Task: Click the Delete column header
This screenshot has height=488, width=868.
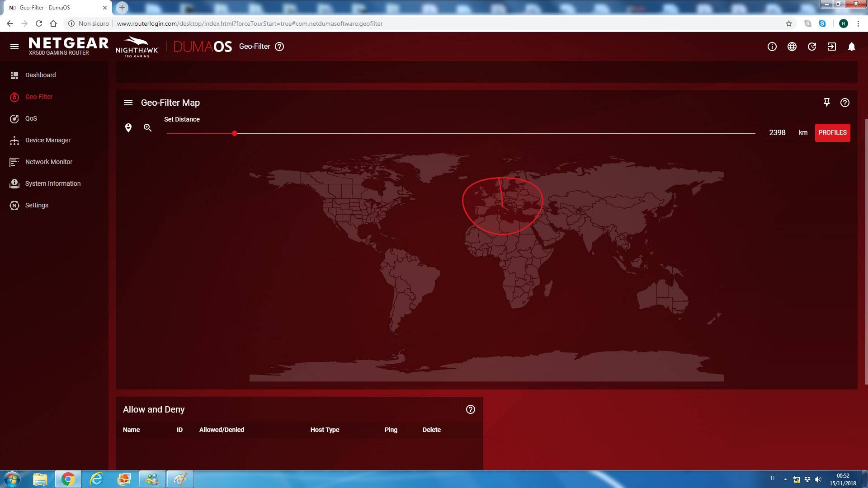Action: pyautogui.click(x=432, y=430)
